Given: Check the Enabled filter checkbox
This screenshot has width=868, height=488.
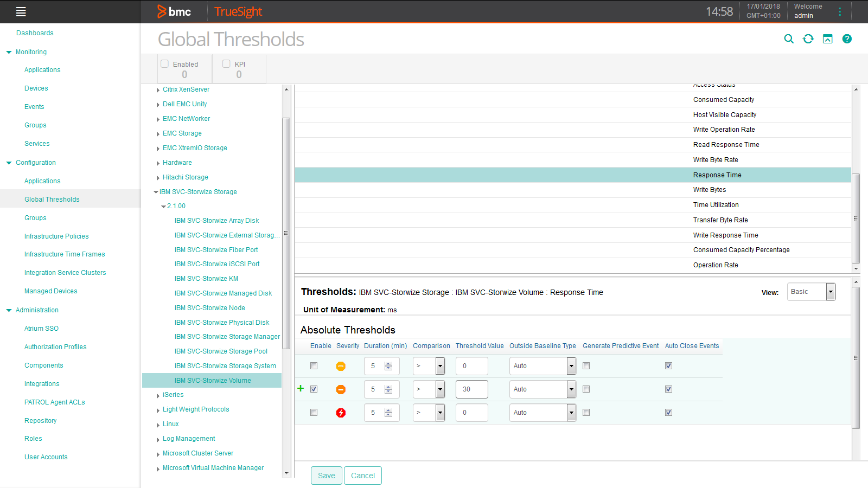Looking at the screenshot, I should (164, 63).
